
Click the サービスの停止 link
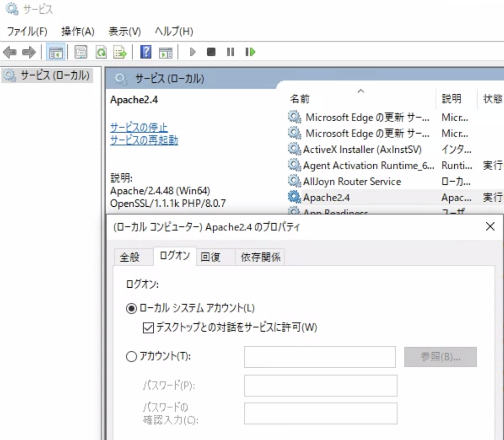point(139,127)
